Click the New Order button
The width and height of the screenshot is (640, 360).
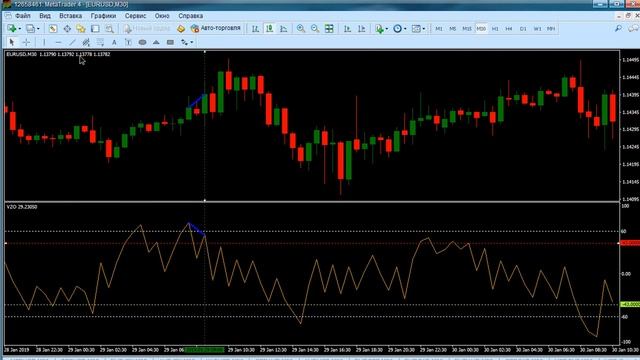point(148,29)
